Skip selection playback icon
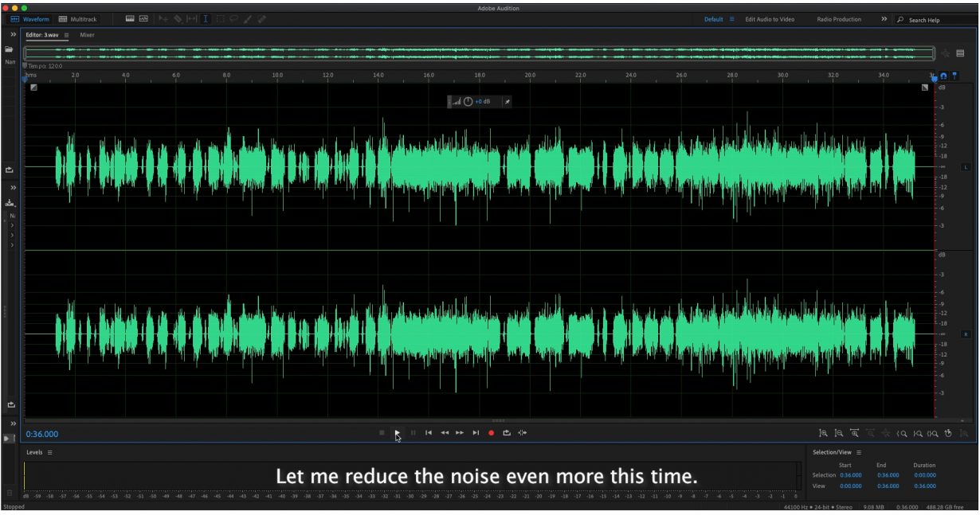980x515 pixels. coord(522,433)
